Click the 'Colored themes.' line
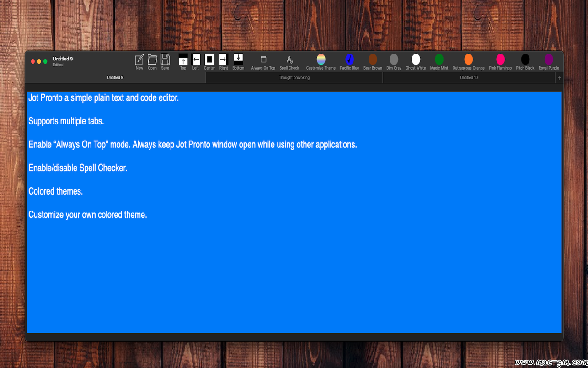Viewport: 588px width, 368px height. 56,191
